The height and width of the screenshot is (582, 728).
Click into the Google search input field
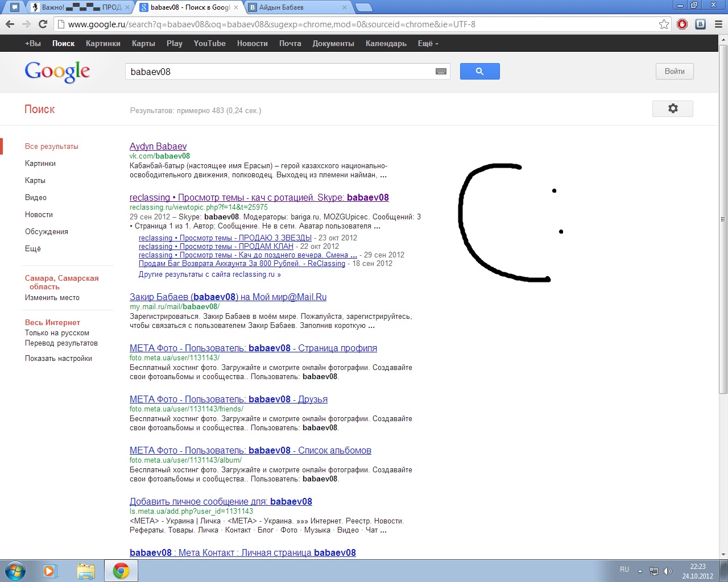279,72
